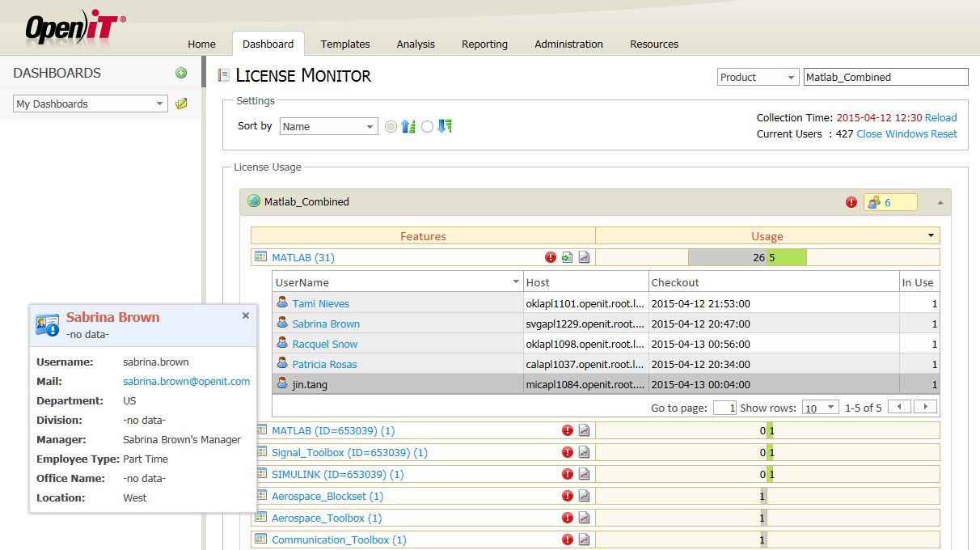
Task: Click the user icon beside Tami Nieves
Action: point(282,302)
